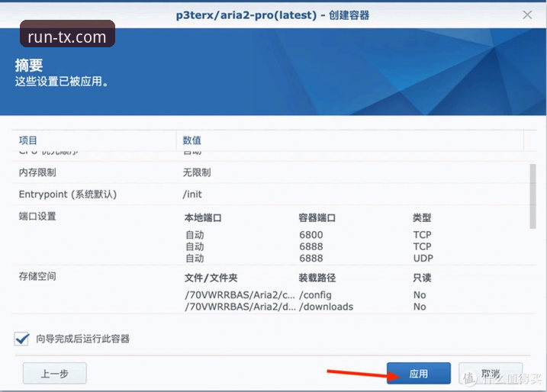Click the /70VWRRBAS/Aria2/d... folder path

pos(240,307)
